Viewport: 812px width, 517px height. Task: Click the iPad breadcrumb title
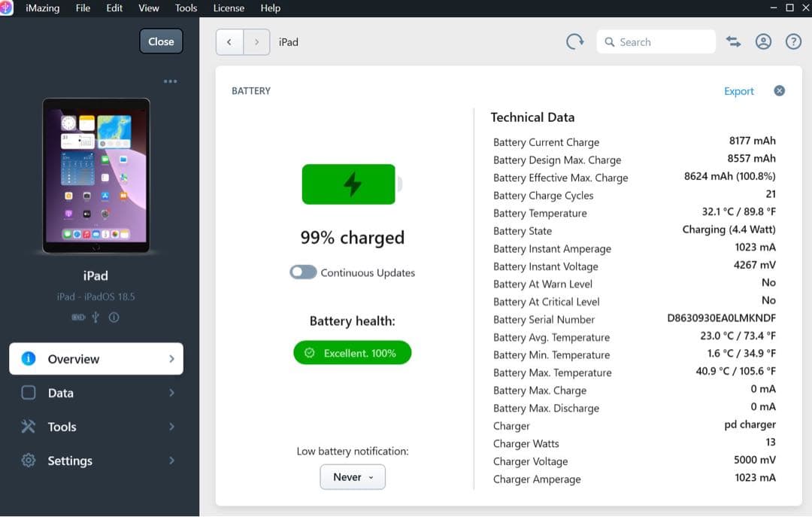pyautogui.click(x=289, y=42)
